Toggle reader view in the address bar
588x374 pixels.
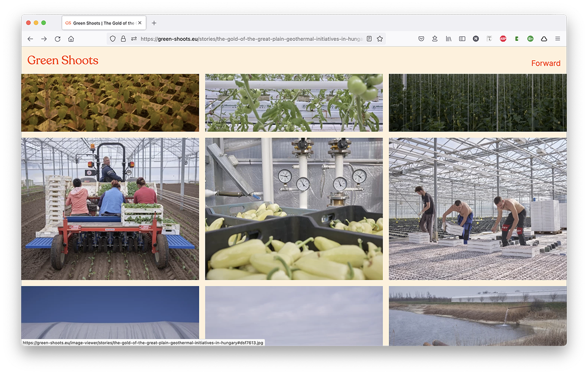point(369,39)
